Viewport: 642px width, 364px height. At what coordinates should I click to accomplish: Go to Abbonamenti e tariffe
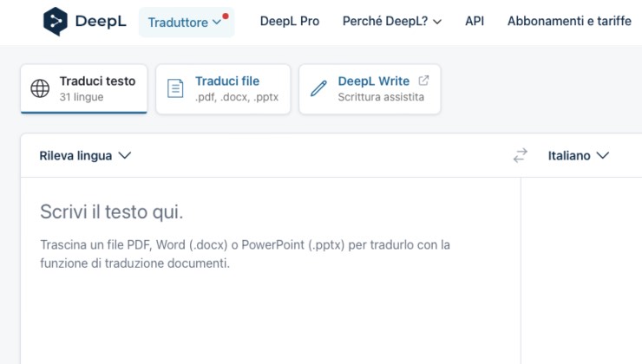[569, 22]
